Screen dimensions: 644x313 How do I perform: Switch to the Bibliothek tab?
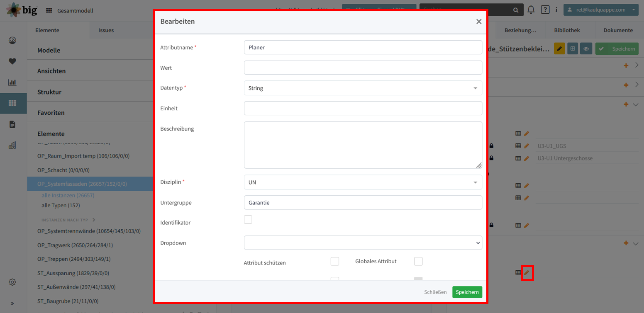(567, 30)
